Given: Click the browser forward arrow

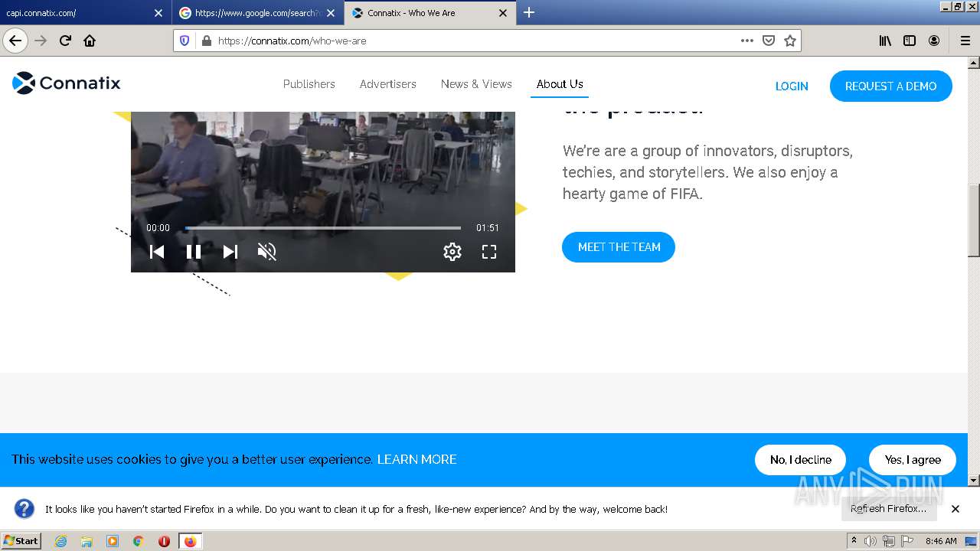Looking at the screenshot, I should [x=41, y=41].
